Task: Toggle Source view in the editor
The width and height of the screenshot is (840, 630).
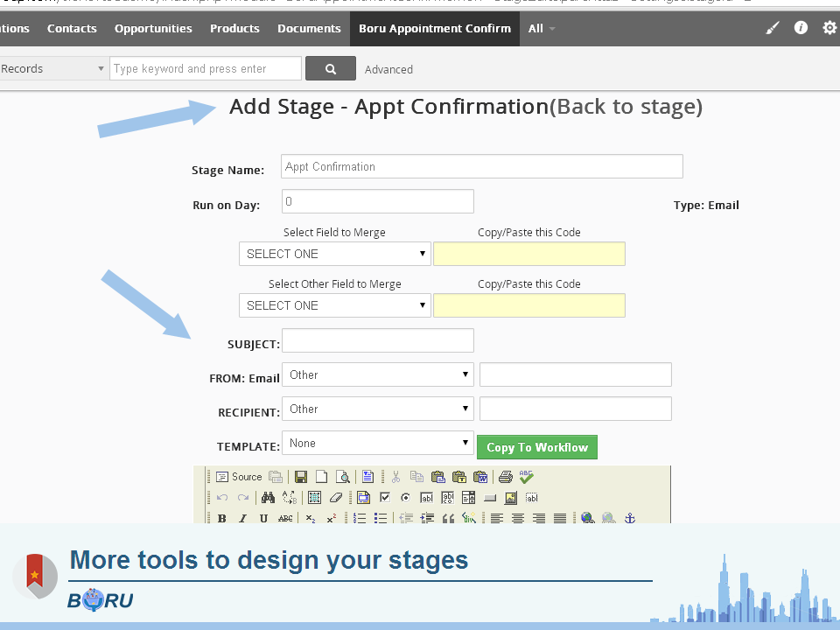Action: point(239,477)
